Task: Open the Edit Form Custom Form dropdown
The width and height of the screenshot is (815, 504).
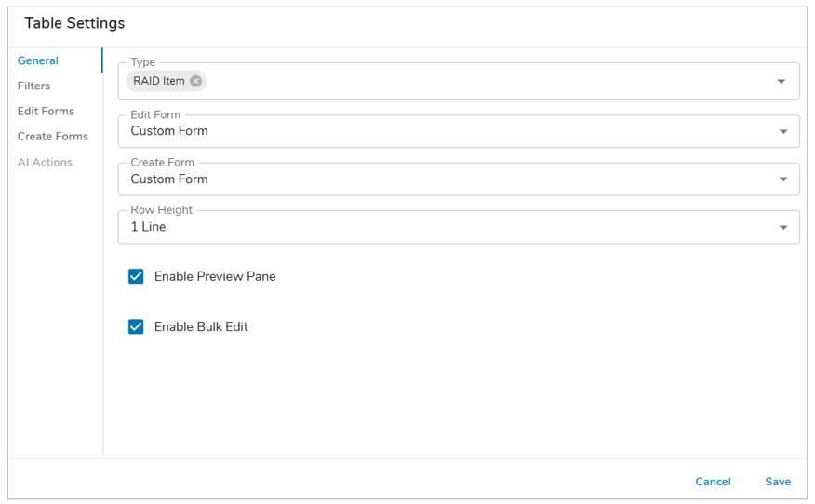Action: [459, 131]
